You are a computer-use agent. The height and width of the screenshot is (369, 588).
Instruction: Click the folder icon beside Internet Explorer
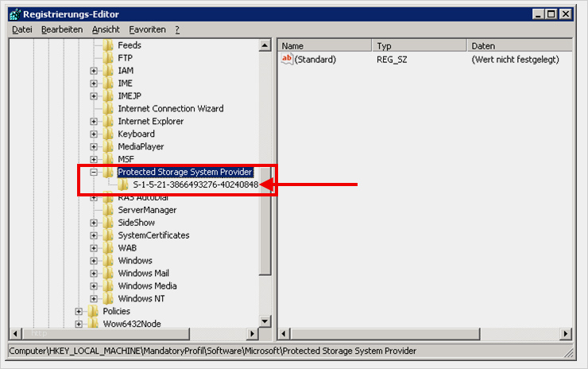click(x=109, y=122)
